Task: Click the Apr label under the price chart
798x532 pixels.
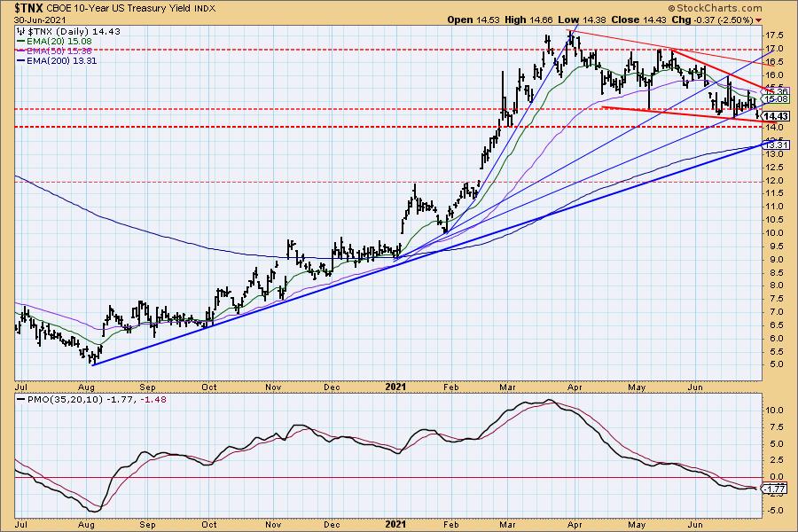Action: coord(575,387)
